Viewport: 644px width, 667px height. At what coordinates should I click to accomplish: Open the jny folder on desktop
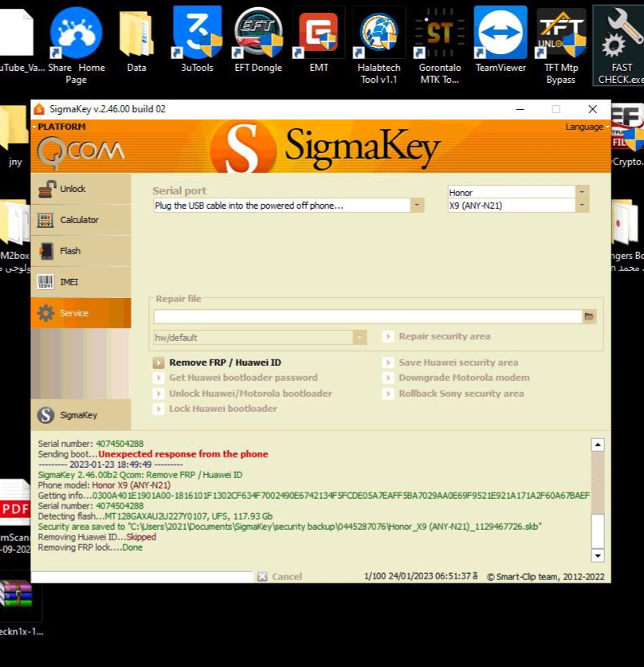pyautogui.click(x=14, y=136)
